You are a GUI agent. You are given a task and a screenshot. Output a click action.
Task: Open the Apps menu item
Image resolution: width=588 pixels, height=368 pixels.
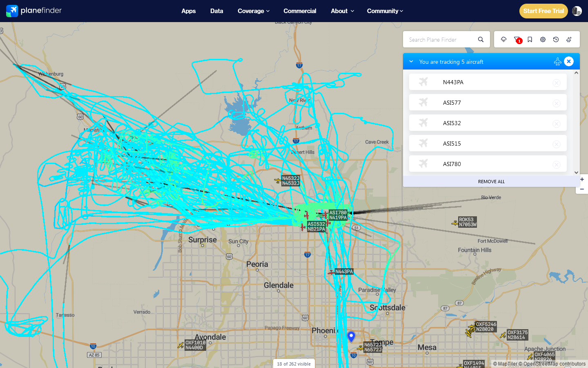[189, 11]
